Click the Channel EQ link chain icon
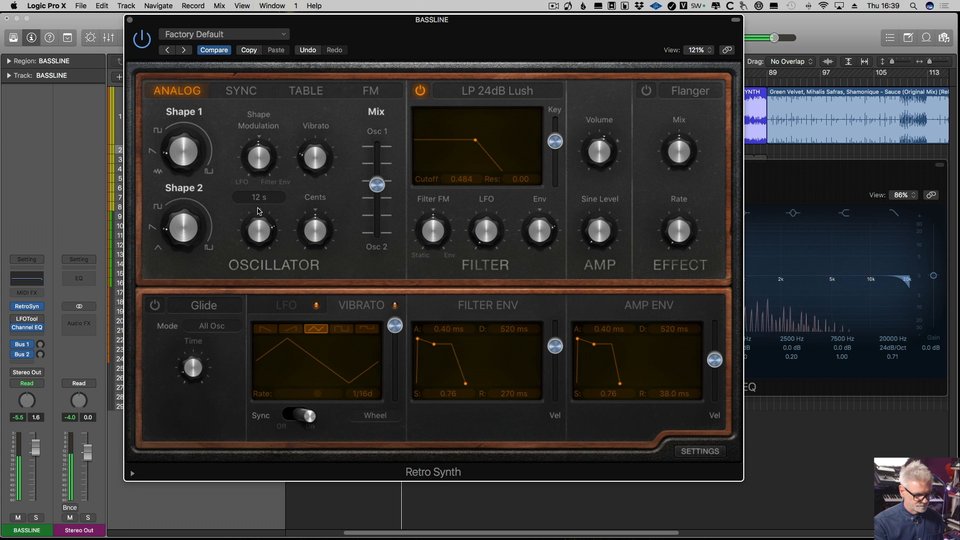960x540 pixels. [931, 195]
